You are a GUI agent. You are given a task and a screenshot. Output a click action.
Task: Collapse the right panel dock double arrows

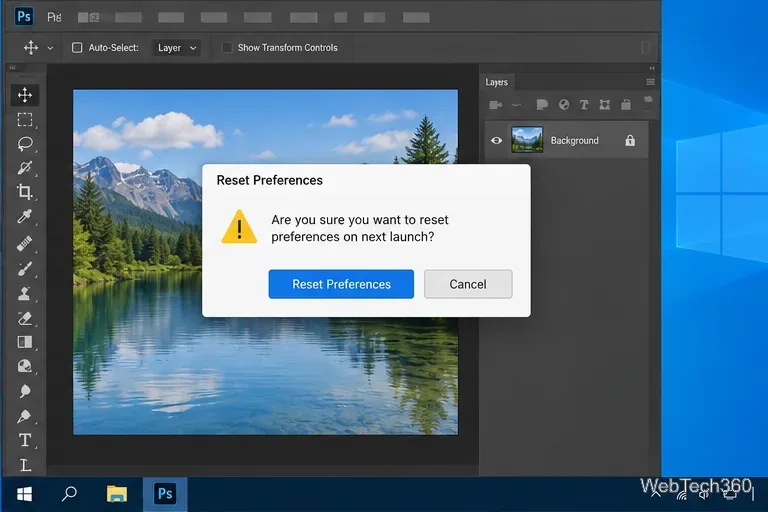click(x=652, y=68)
